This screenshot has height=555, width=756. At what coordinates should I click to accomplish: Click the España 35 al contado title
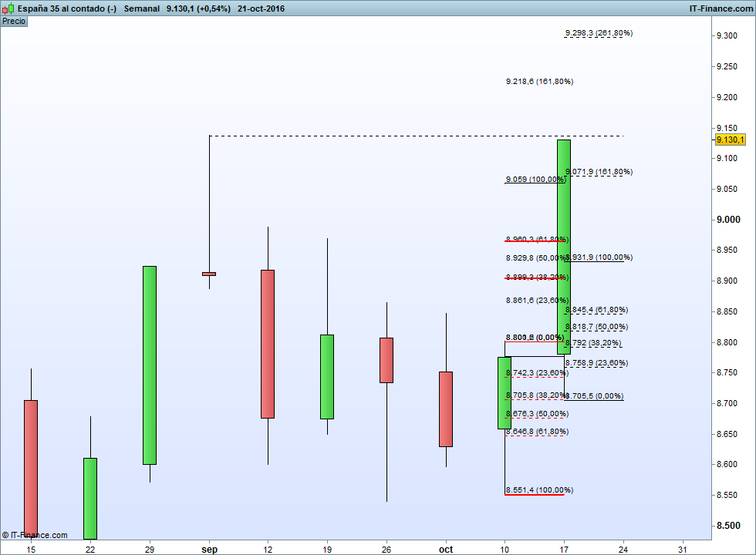[67, 8]
